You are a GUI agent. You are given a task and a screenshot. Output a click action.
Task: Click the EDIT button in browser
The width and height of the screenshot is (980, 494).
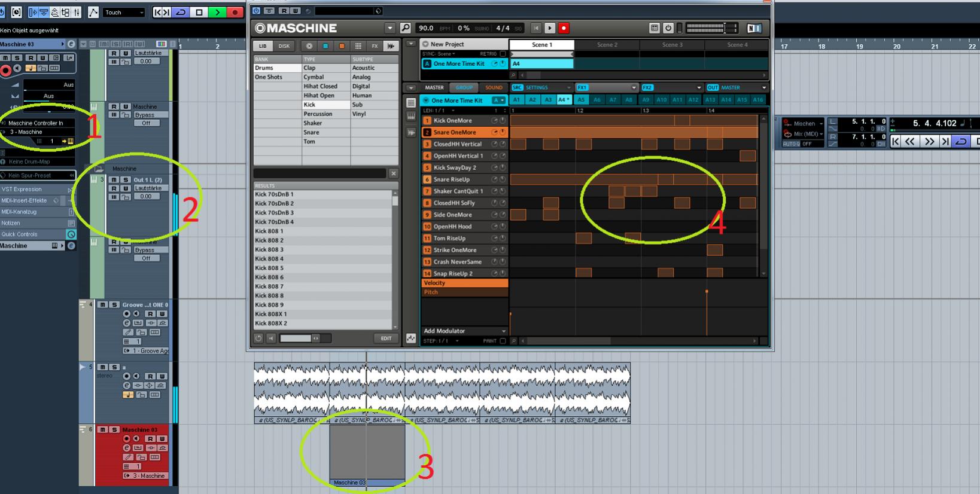pyautogui.click(x=386, y=339)
